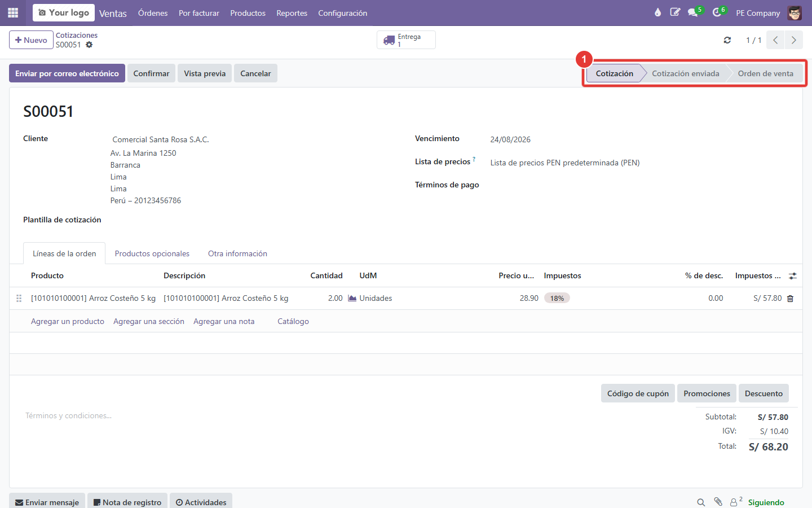Click the Promociones button
Screen dimensions: 812x508
(707, 393)
